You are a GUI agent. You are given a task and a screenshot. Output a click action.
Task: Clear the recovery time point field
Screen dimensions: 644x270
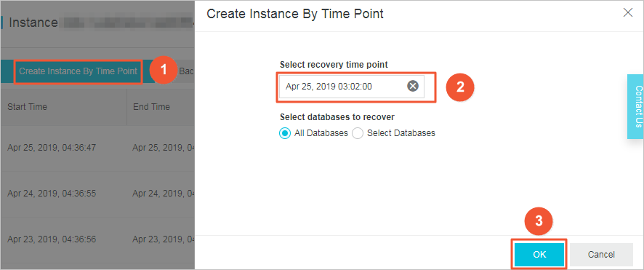pos(412,86)
